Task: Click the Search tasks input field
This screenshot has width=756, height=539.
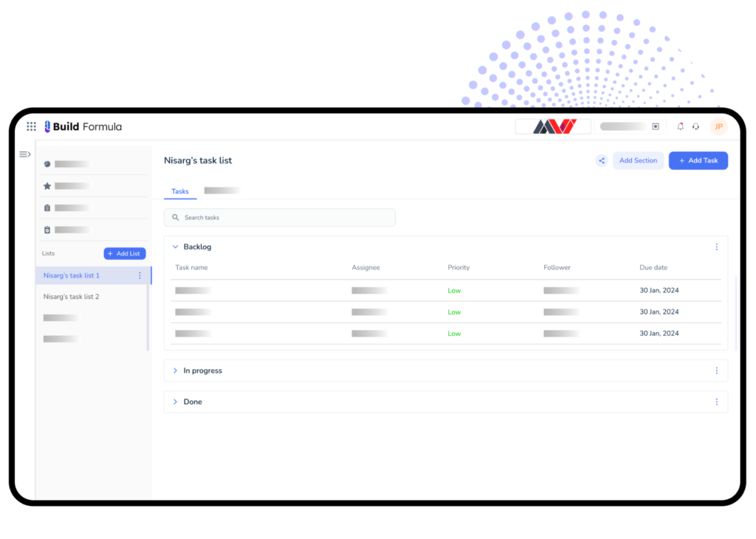Action: point(280,217)
